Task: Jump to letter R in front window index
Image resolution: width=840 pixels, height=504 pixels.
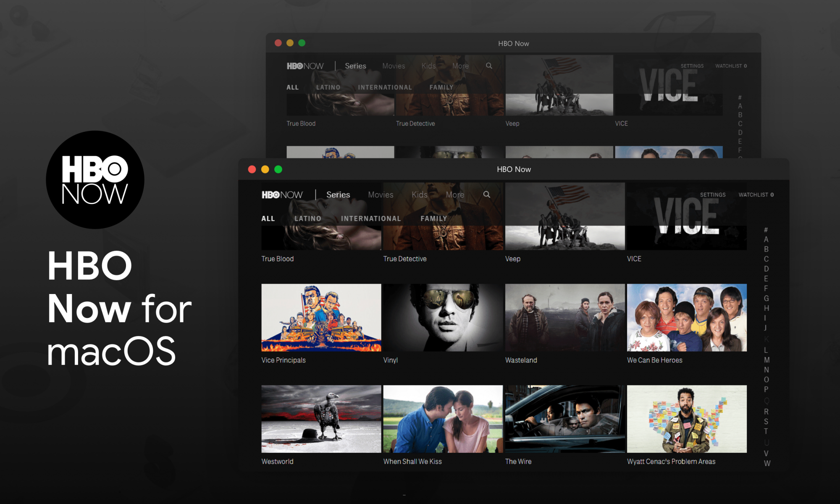Action: click(x=766, y=412)
